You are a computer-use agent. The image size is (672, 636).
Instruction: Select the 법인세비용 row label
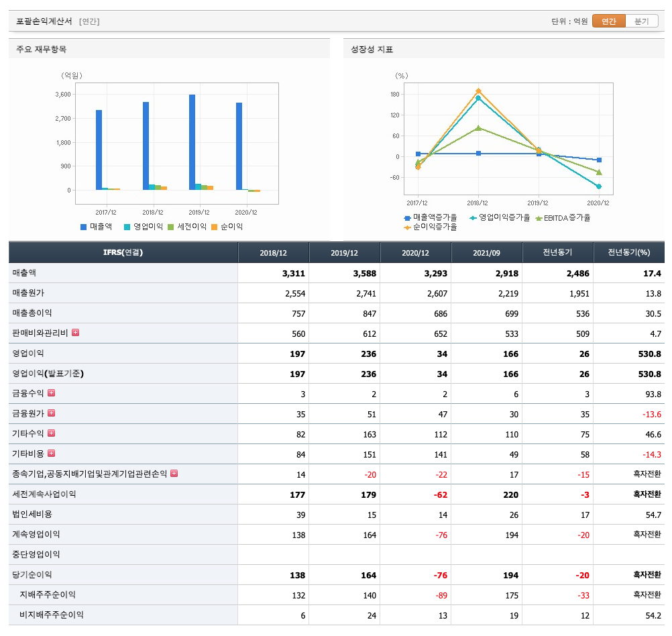click(x=32, y=514)
